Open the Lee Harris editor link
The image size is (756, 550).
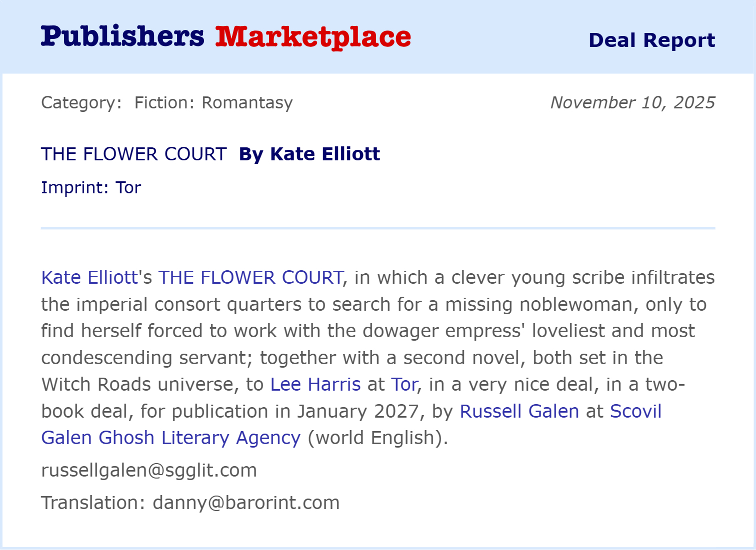tap(315, 385)
